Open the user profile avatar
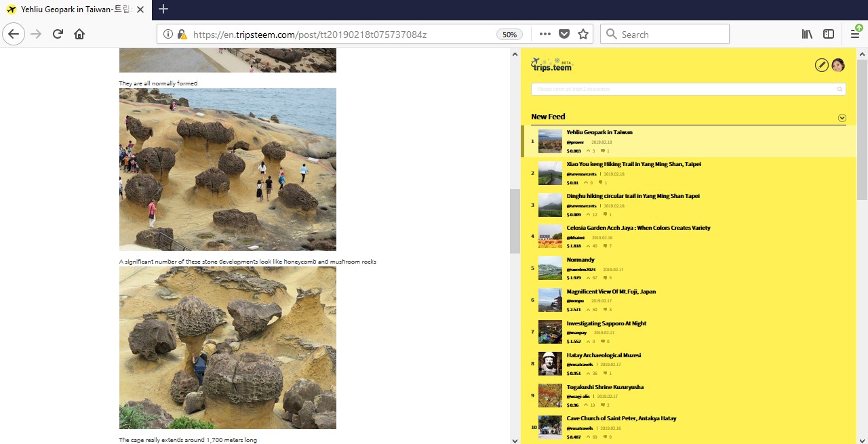The height and width of the screenshot is (444, 868). click(x=838, y=65)
